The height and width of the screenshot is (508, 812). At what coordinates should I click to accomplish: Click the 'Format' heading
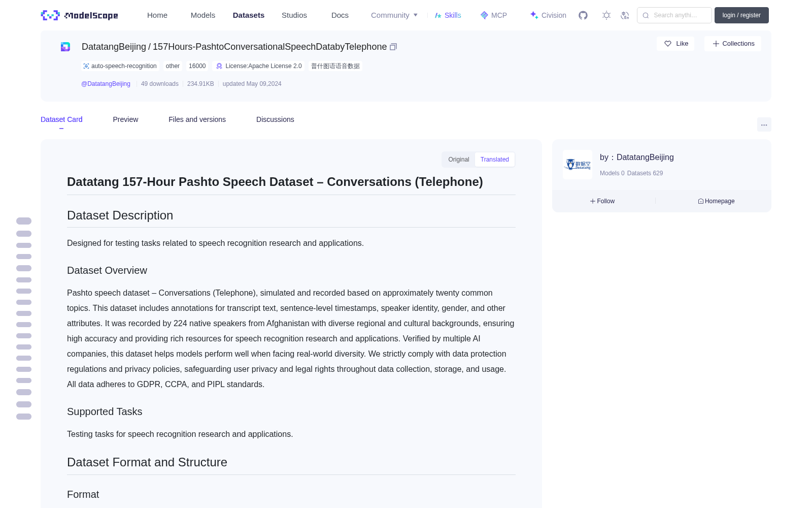[83, 494]
